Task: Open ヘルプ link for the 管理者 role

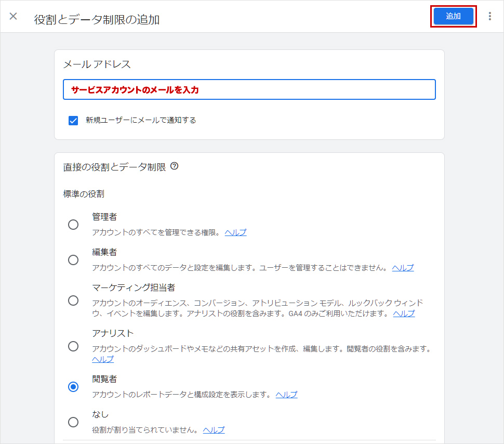Action: pyautogui.click(x=235, y=232)
